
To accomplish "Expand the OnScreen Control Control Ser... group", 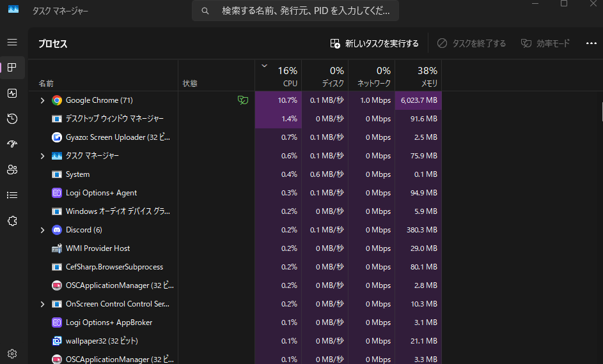I will pyautogui.click(x=42, y=304).
